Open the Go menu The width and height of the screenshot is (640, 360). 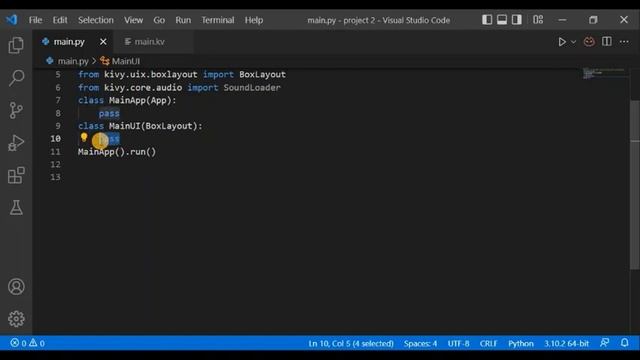tap(159, 20)
